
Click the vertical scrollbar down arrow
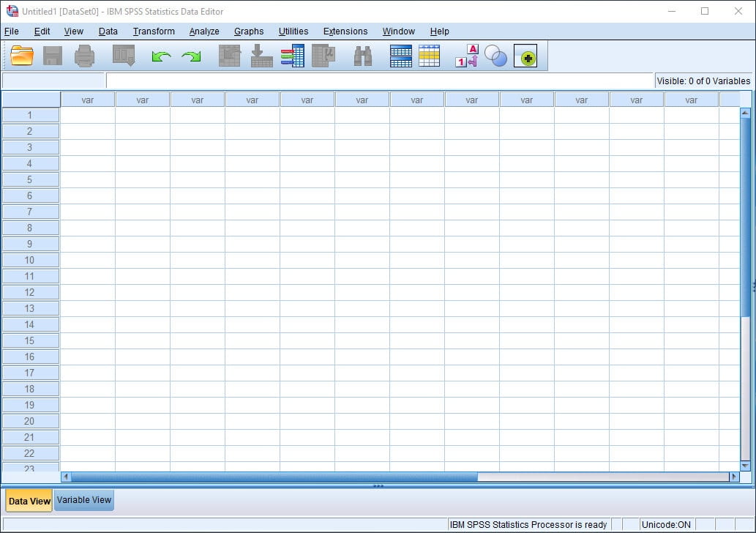point(745,466)
